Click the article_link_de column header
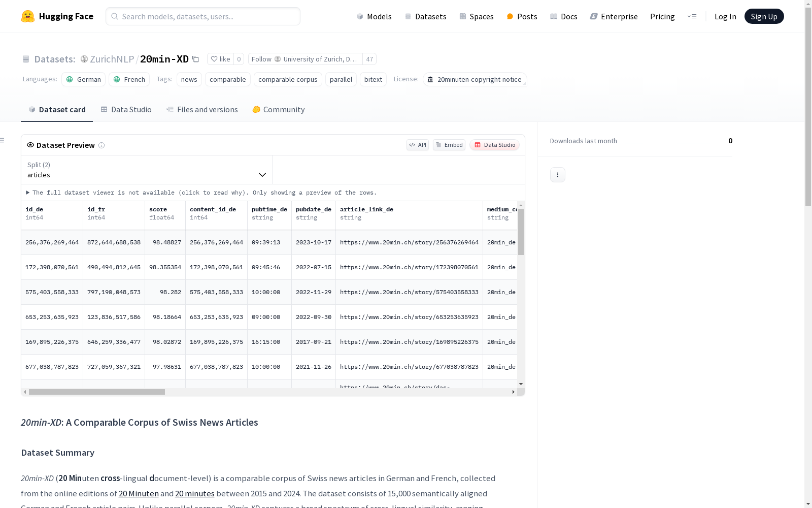The image size is (812, 508). [x=409, y=215]
